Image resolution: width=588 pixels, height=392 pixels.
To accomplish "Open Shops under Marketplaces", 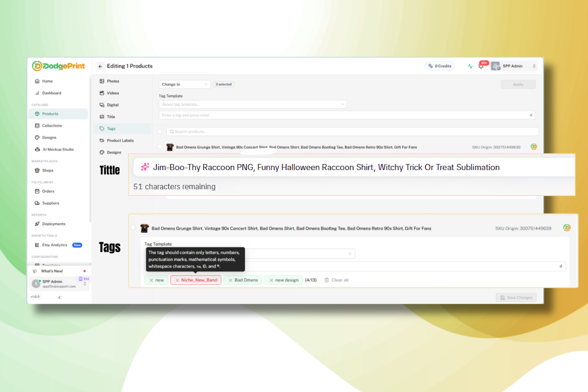I will tap(48, 171).
